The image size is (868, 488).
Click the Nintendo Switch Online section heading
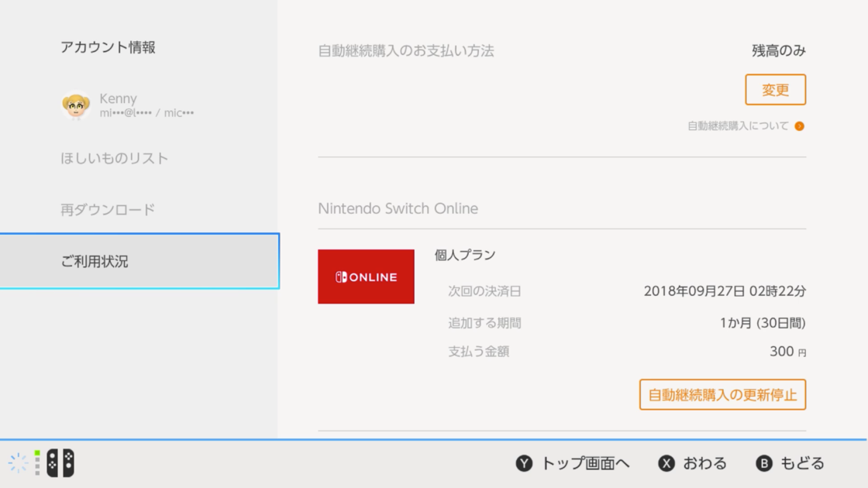(x=398, y=208)
